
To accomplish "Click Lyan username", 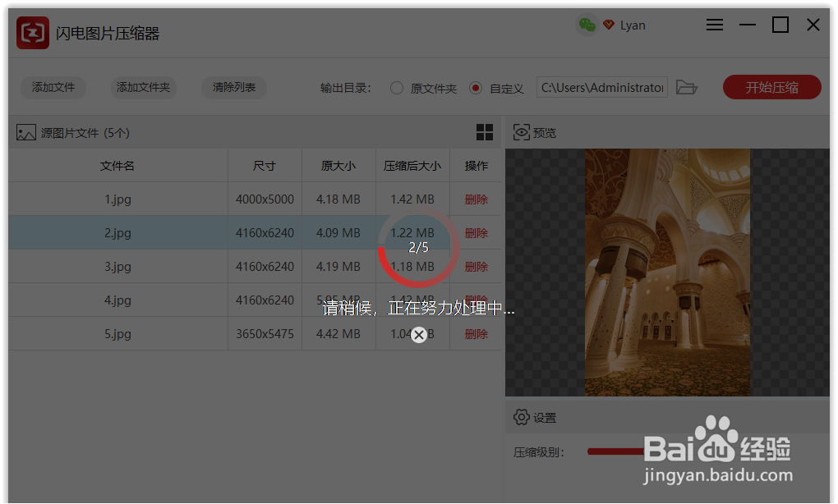I will coord(633,25).
